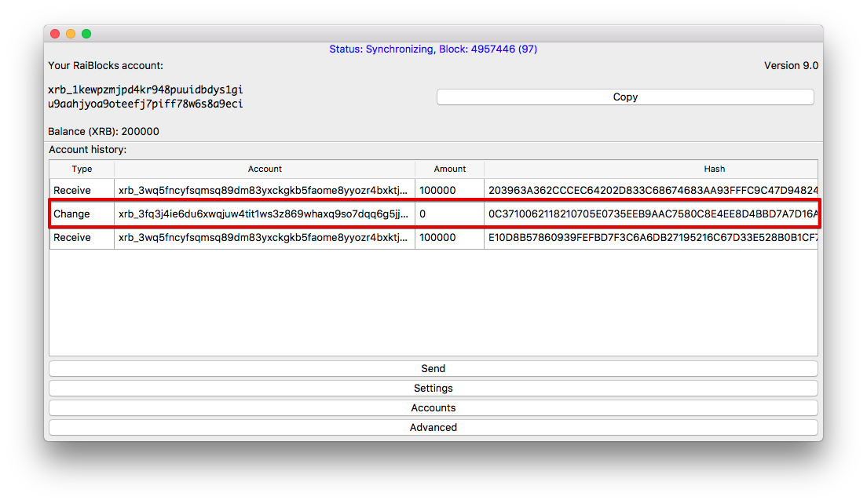The height and width of the screenshot is (504, 867).
Task: Close the wallet window with the red button
Action: (55, 34)
